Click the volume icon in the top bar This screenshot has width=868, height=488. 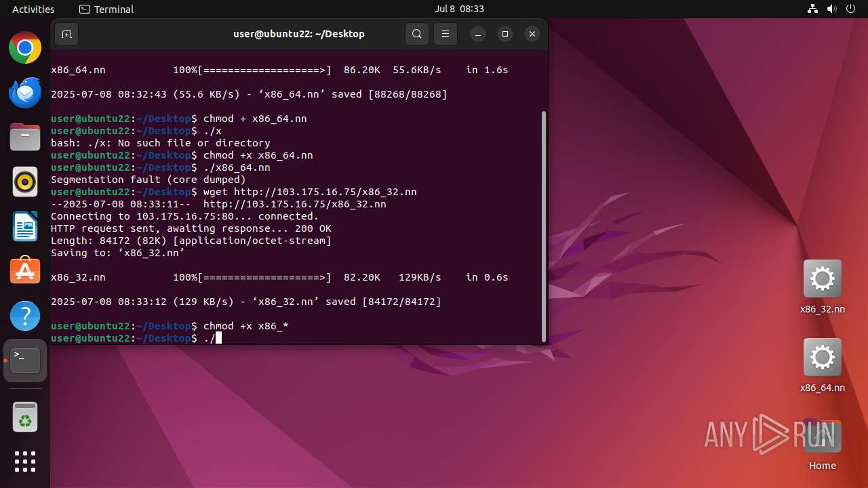tap(832, 9)
